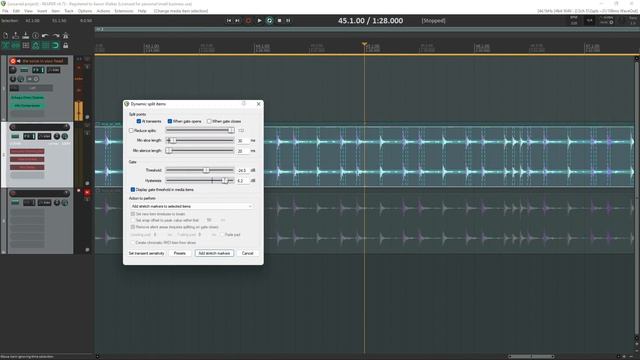This screenshot has width=640, height=360.
Task: Toggle the Metronome icon in the toolbar
Action: pos(65,36)
